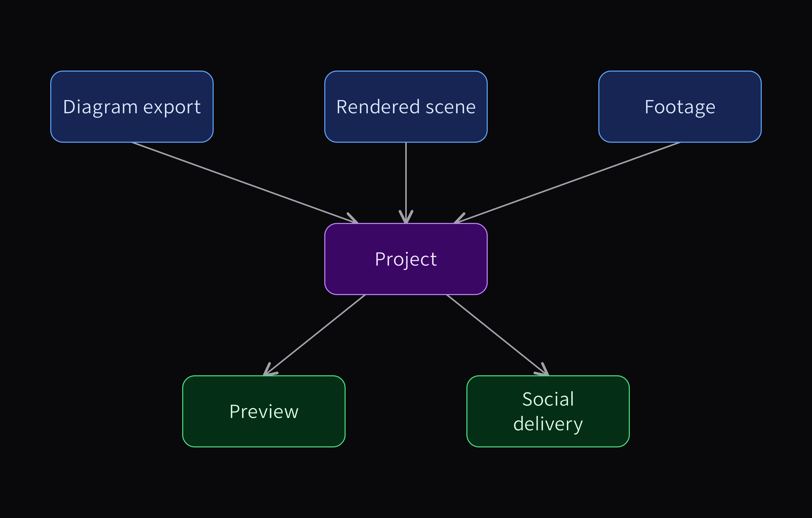Select the purple Project node
The width and height of the screenshot is (812, 518).
click(406, 259)
